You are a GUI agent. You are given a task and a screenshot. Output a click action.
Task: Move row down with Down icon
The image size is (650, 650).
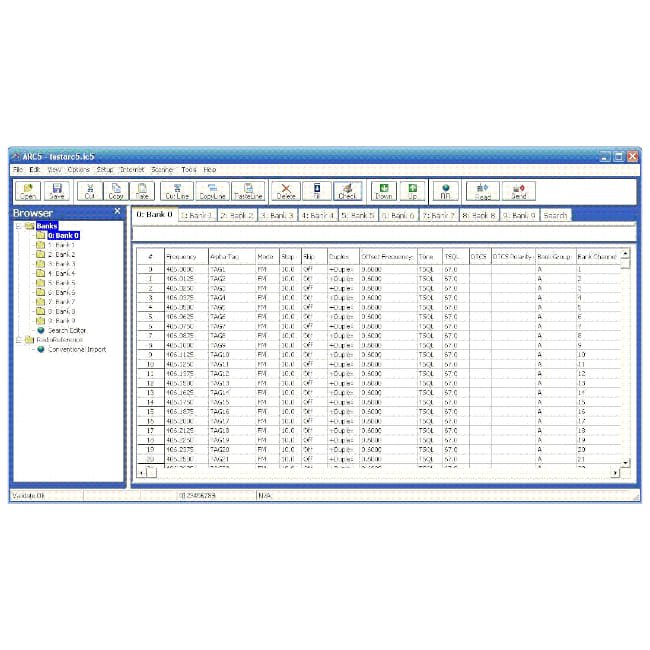pyautogui.click(x=384, y=191)
